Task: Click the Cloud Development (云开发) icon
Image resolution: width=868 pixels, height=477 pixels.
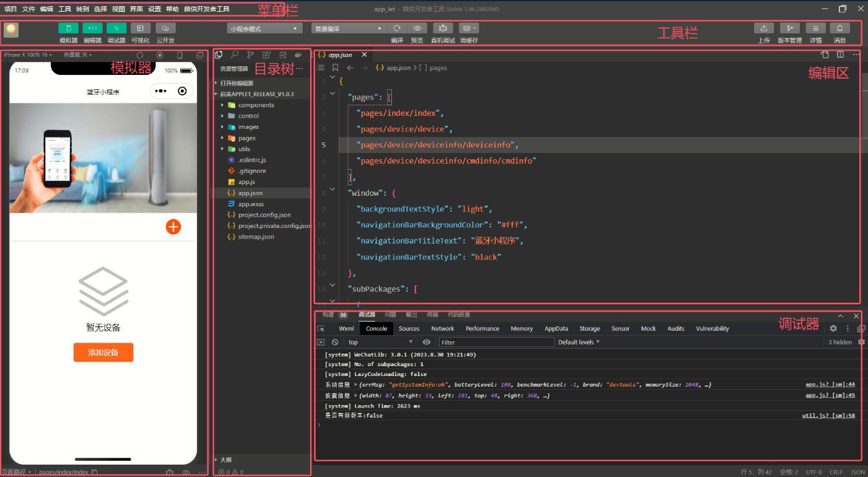Action: [x=165, y=28]
